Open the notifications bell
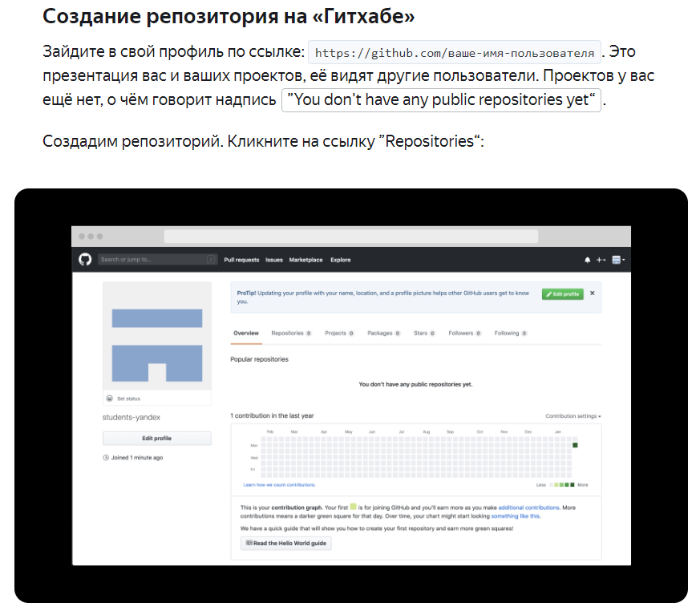This screenshot has width=700, height=611. pyautogui.click(x=588, y=260)
